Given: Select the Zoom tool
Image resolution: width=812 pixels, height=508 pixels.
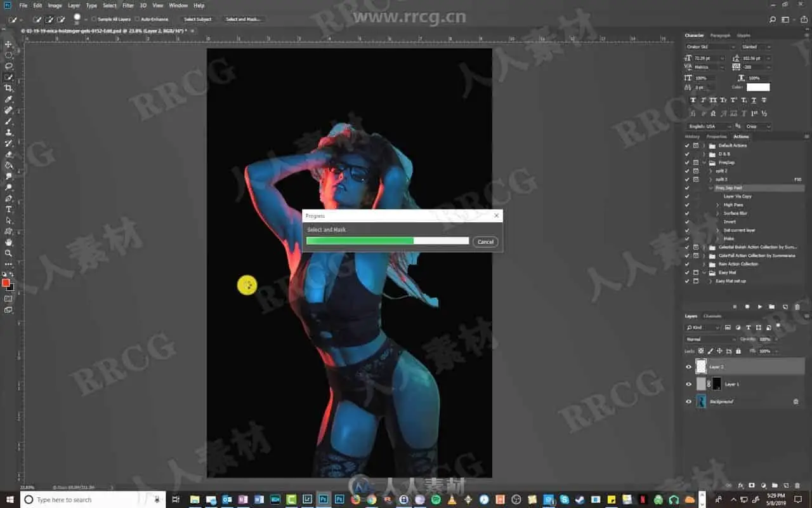Looking at the screenshot, I should 9,253.
